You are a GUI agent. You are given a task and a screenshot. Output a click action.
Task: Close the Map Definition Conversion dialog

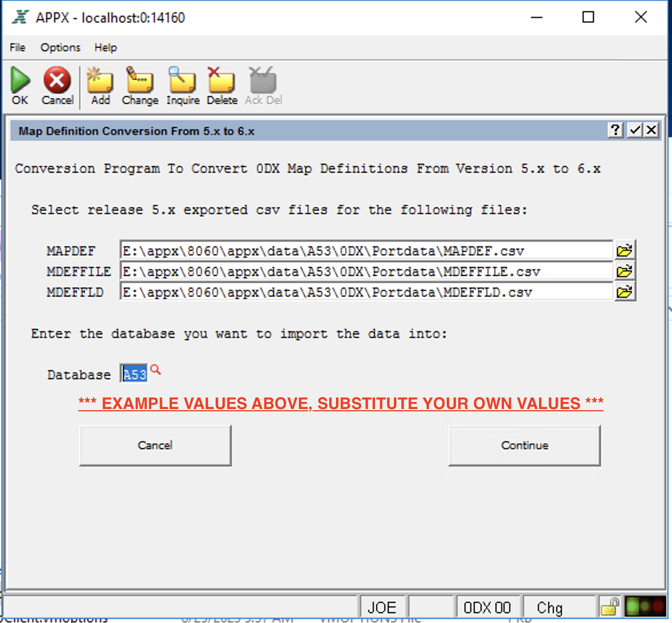click(x=651, y=130)
